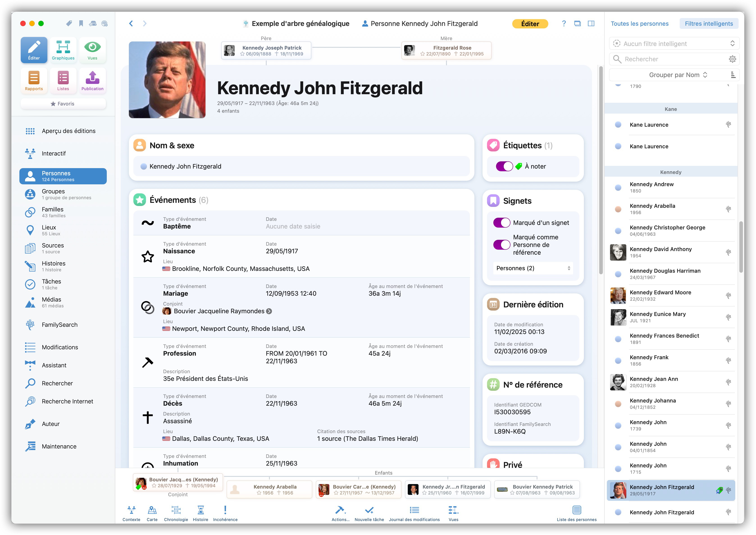Open the Personnes (2) popup

point(533,268)
